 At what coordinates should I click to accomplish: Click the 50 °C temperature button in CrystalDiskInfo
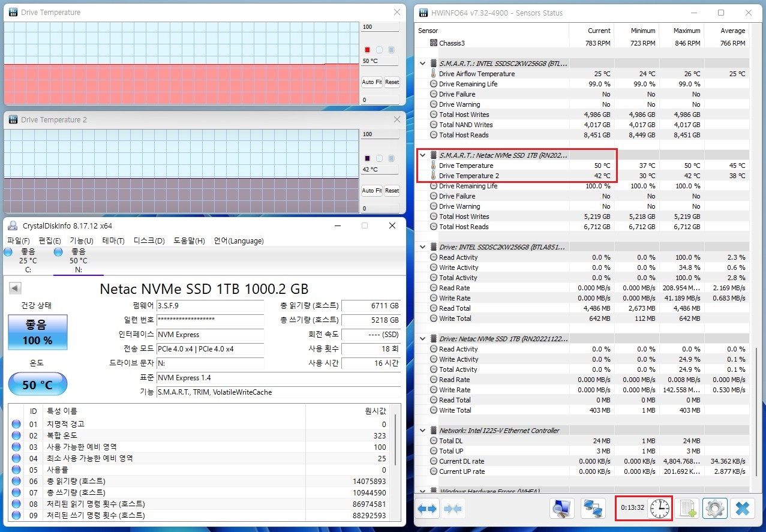pyautogui.click(x=38, y=384)
